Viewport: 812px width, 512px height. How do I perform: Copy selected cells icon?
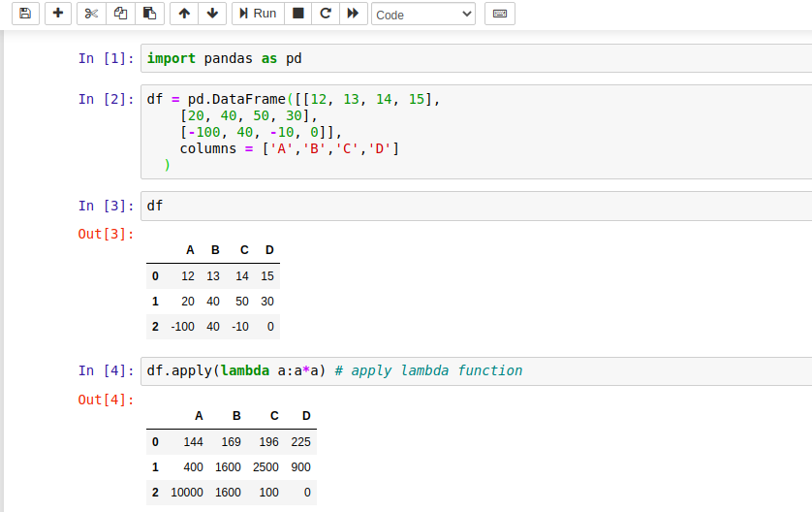(x=120, y=14)
